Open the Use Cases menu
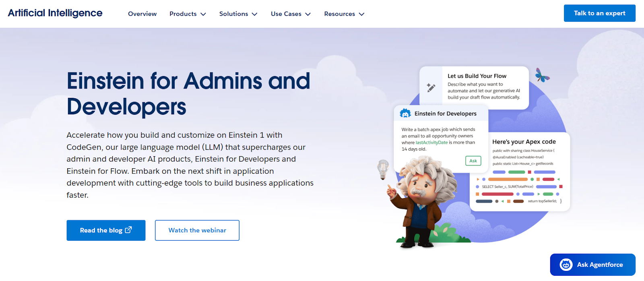Image resolution: width=644 pixels, height=281 pixels. click(x=291, y=14)
